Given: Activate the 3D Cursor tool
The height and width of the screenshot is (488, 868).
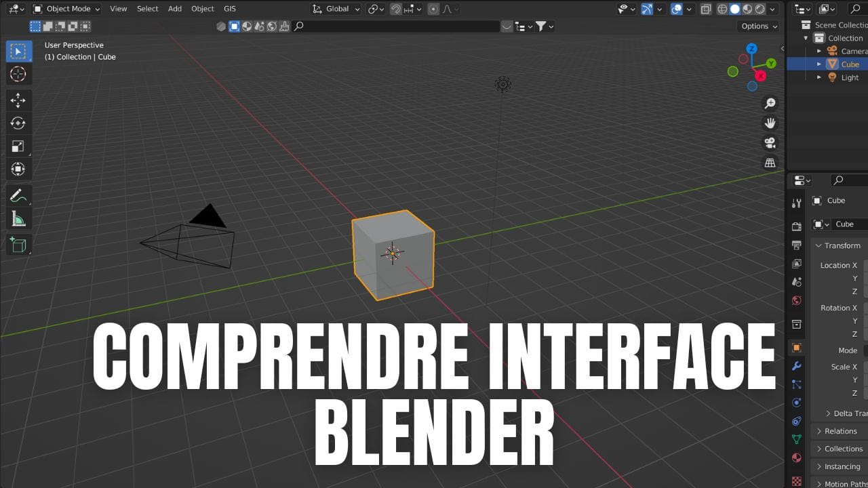Looking at the screenshot, I should pyautogui.click(x=18, y=74).
